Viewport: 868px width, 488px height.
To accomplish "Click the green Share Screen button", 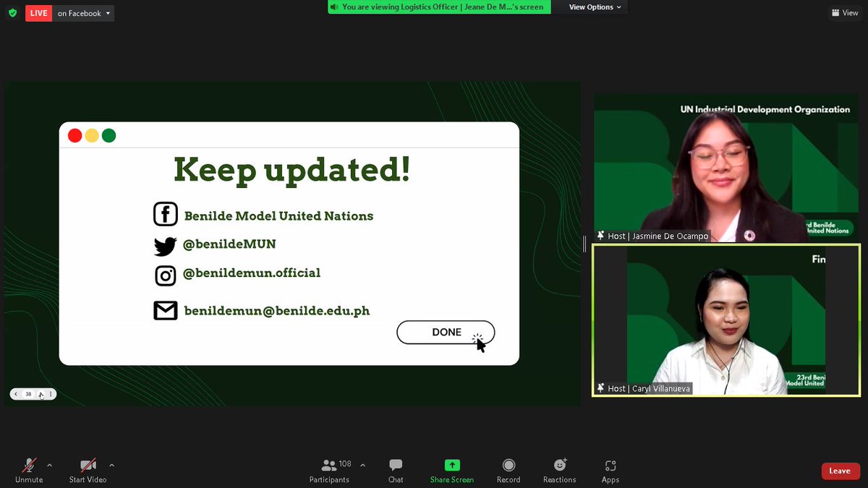I will pos(452,471).
